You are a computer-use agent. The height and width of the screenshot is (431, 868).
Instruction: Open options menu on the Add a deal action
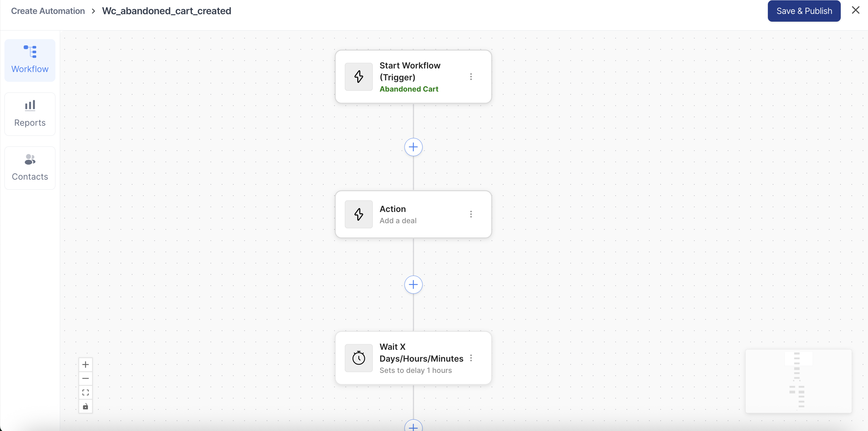point(471,214)
